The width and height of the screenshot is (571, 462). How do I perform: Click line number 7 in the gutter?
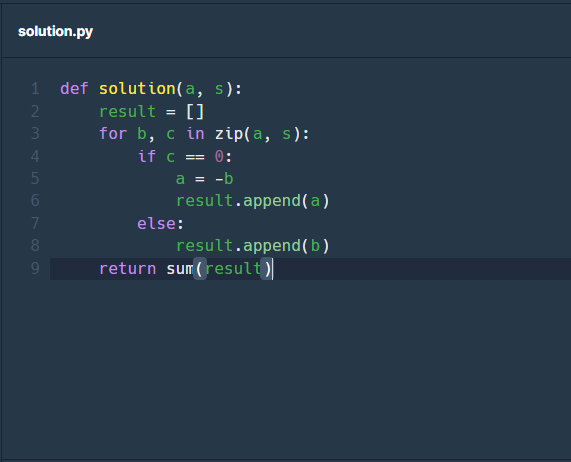point(35,223)
